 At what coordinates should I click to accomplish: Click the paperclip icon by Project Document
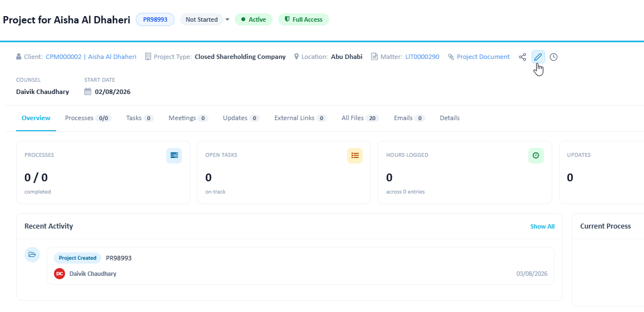tap(451, 57)
